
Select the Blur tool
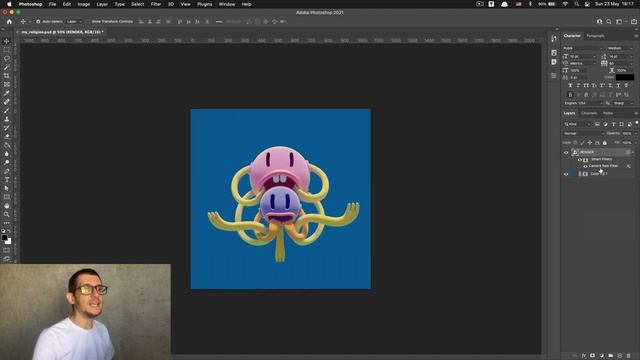point(7,154)
